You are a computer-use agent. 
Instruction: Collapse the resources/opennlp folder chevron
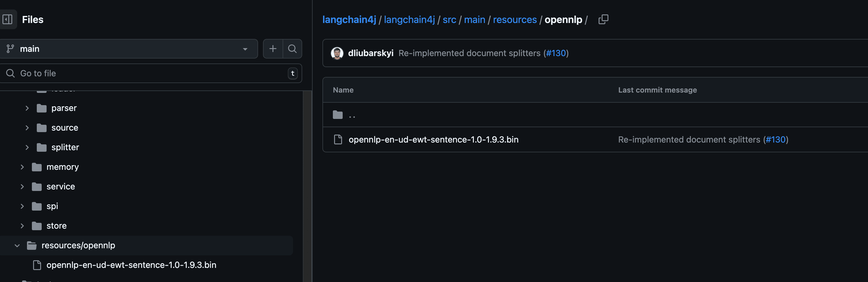tap(17, 246)
